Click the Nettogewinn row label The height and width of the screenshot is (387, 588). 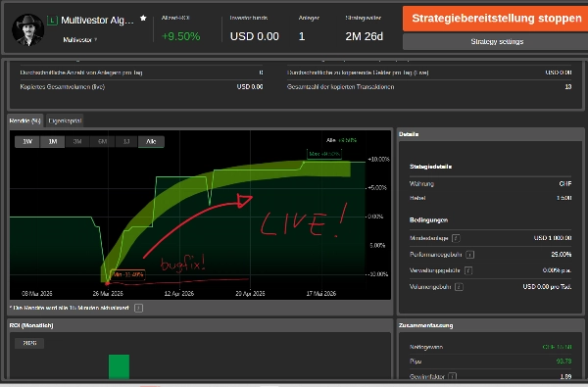click(x=426, y=347)
